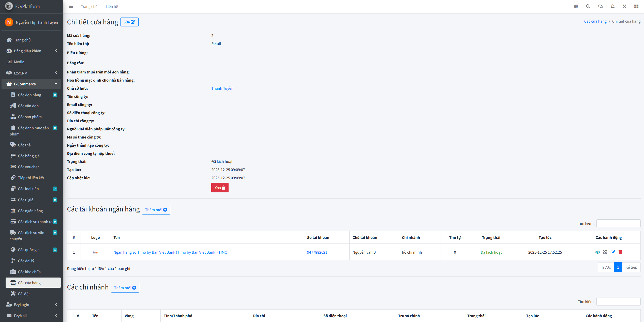The height and width of the screenshot is (322, 644).
Task: Click the blue edit icon in bank account row
Action: click(x=613, y=252)
